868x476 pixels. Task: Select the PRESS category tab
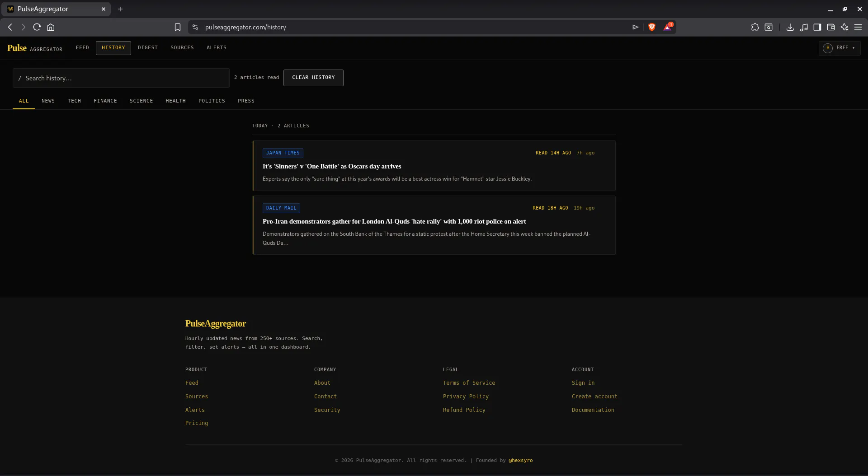point(246,101)
